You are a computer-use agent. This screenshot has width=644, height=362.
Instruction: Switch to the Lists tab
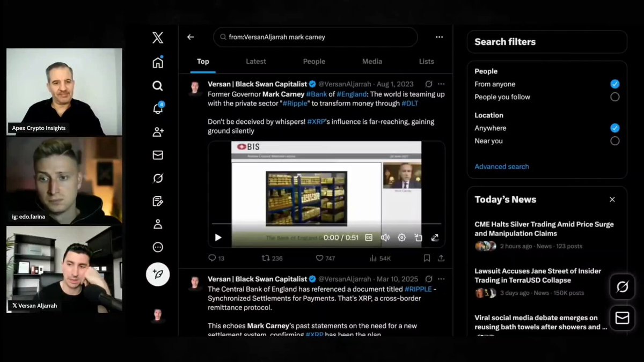[427, 61]
